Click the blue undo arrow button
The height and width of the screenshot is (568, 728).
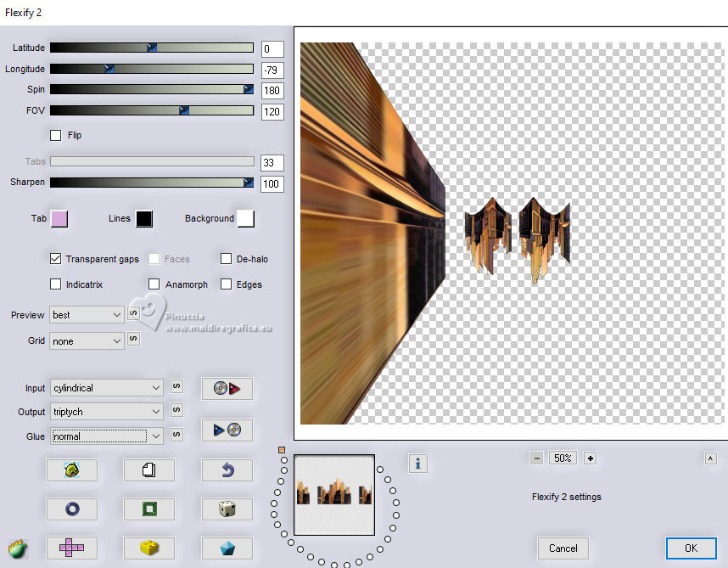coord(227,470)
